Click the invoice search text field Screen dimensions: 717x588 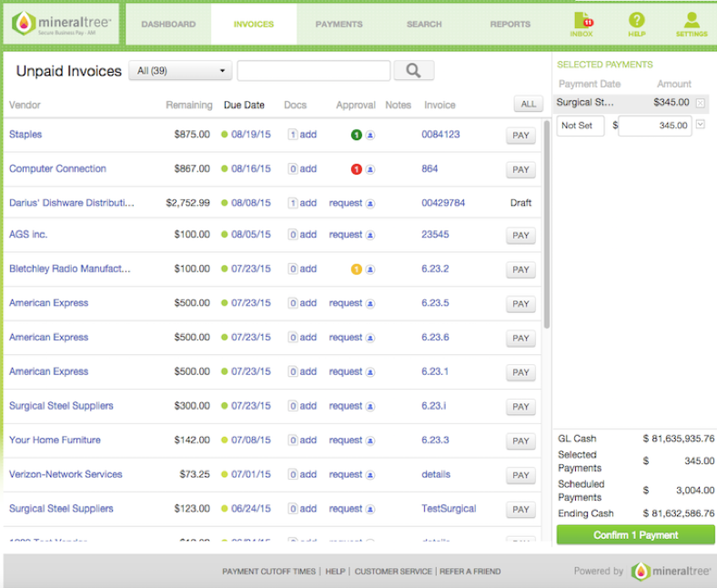point(314,70)
